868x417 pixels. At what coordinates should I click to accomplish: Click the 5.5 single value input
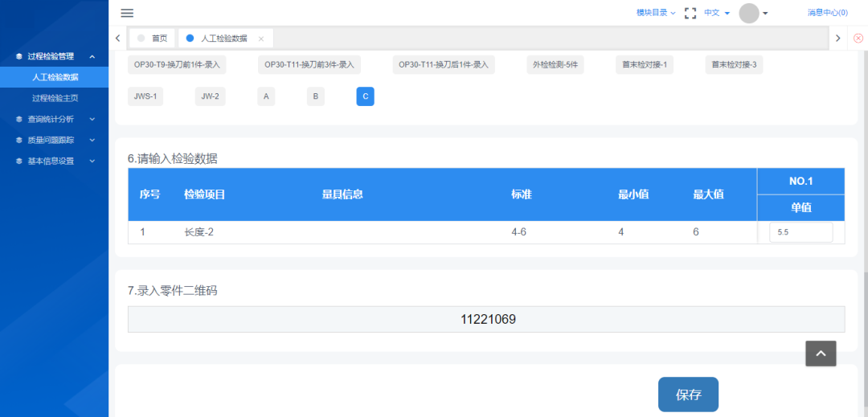point(800,232)
